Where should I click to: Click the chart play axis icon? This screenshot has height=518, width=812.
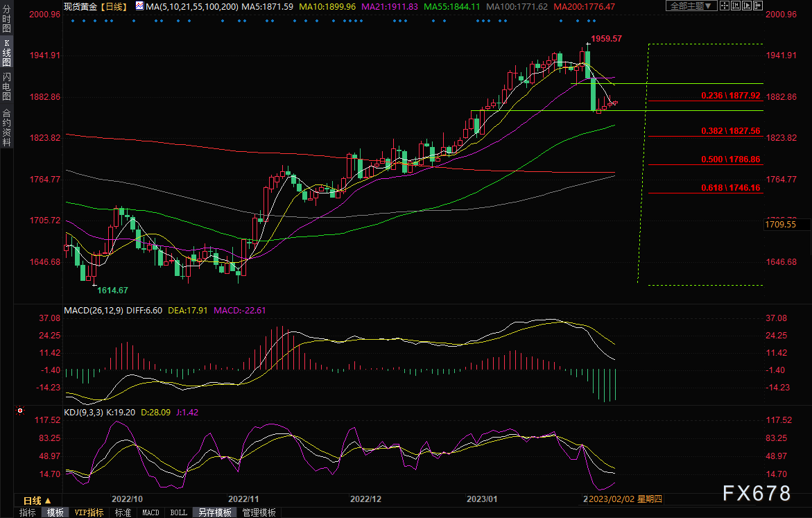(747, 6)
